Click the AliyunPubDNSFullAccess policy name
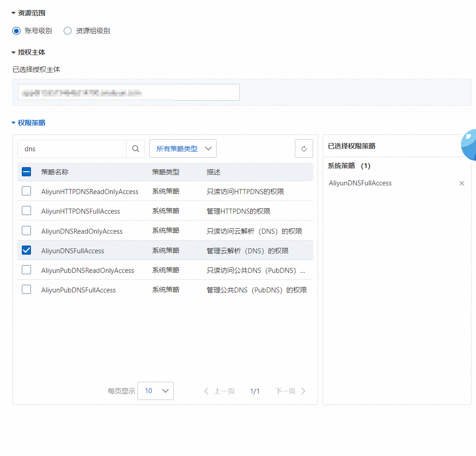Viewport: 476px width, 456px height. click(78, 290)
